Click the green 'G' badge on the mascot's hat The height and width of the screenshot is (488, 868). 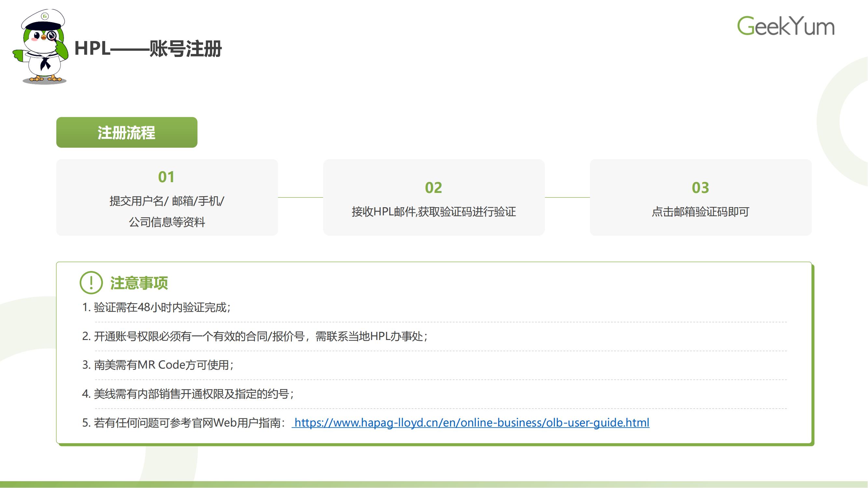coord(45,16)
